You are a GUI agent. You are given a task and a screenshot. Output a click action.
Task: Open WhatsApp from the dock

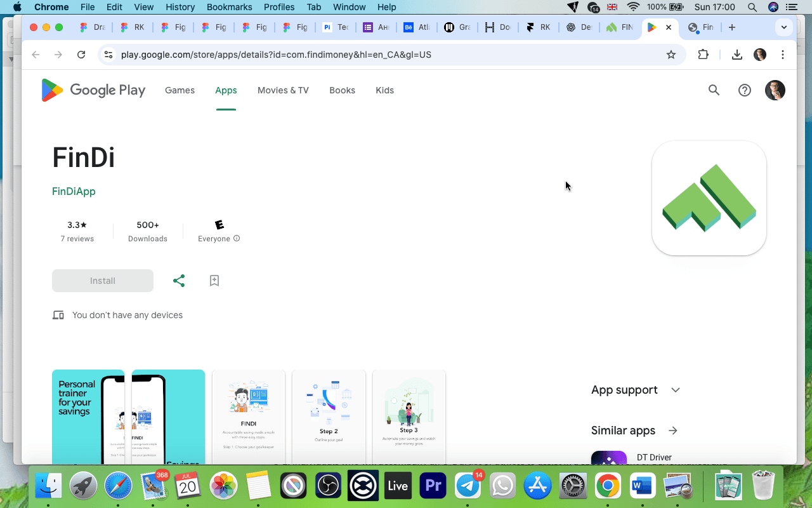click(x=503, y=486)
